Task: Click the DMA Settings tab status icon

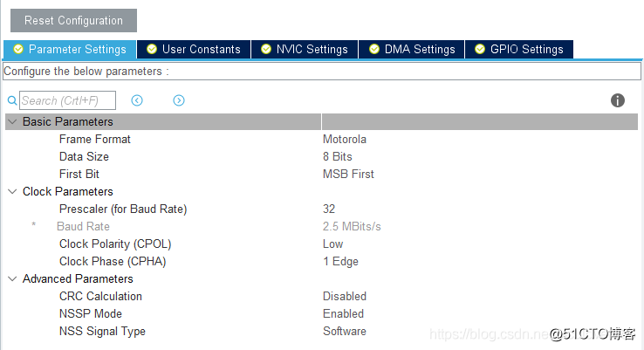Action: 374,50
